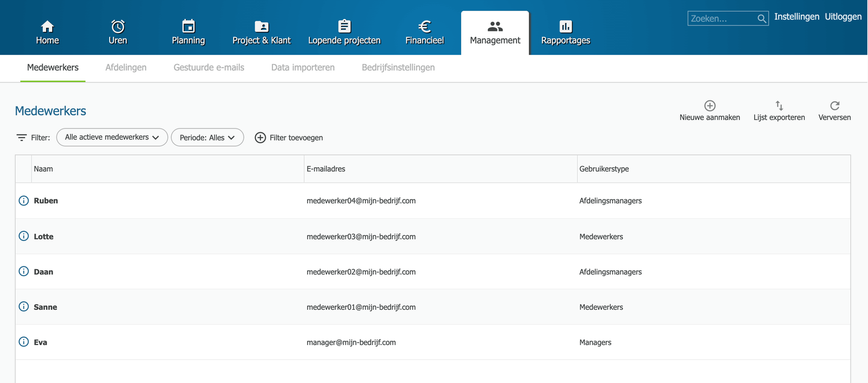The width and height of the screenshot is (868, 383).
Task: Switch to the Medewerkers tab
Action: (x=53, y=68)
